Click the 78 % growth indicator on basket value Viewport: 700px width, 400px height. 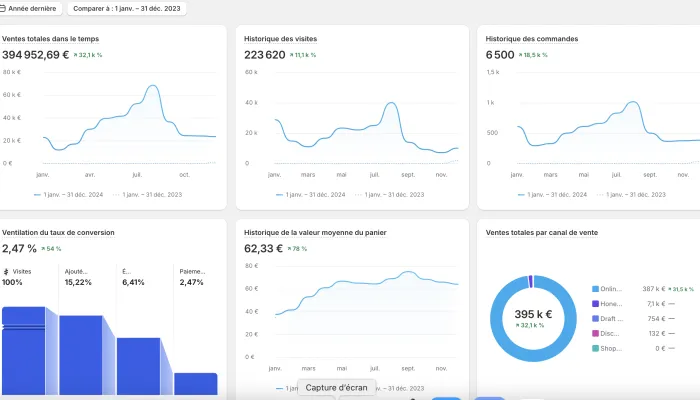click(297, 249)
